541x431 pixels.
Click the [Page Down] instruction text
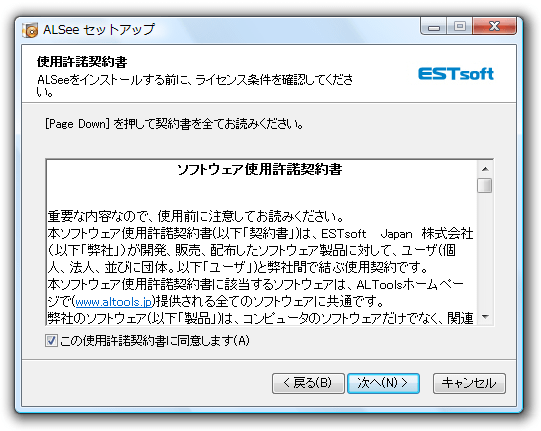pos(174,124)
